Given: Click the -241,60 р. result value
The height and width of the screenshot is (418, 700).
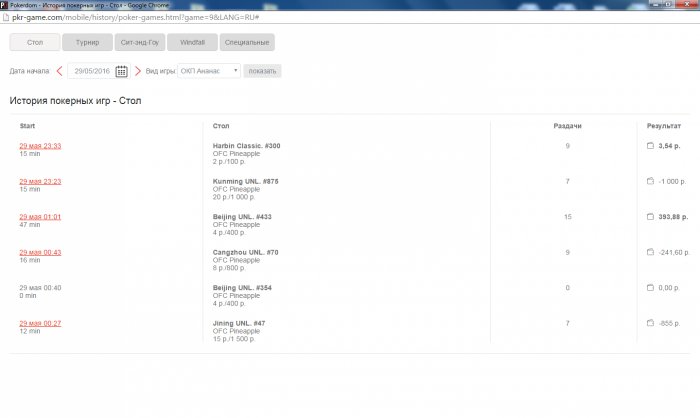Looking at the screenshot, I should [x=674, y=252].
